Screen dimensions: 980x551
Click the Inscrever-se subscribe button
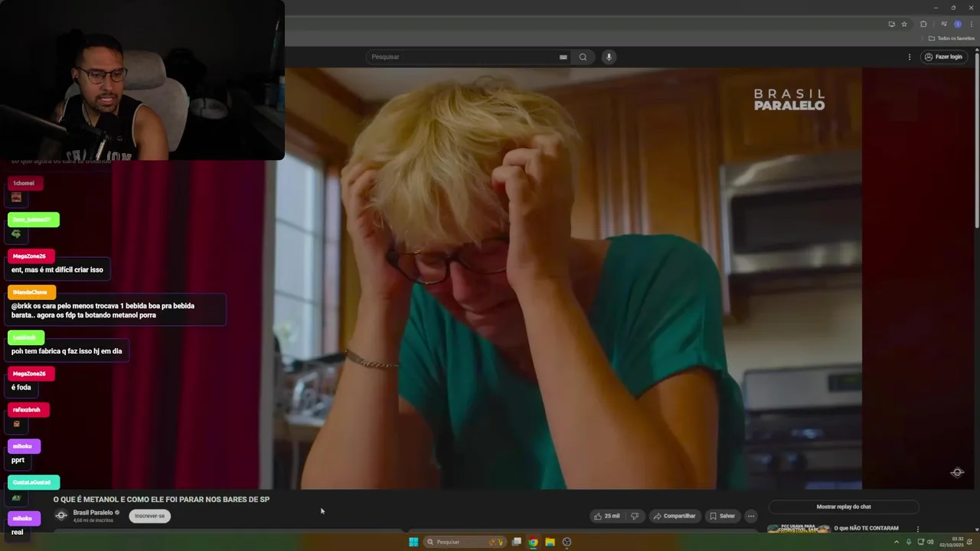coord(149,516)
